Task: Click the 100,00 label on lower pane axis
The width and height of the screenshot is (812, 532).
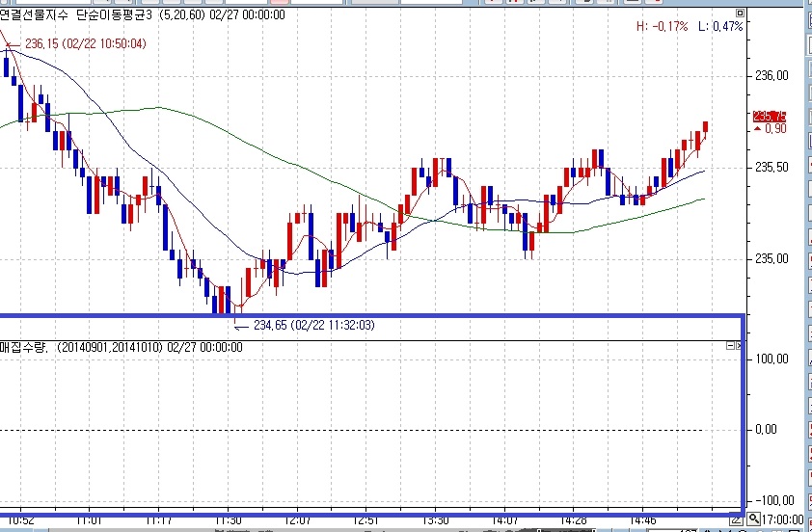Action: click(x=770, y=359)
